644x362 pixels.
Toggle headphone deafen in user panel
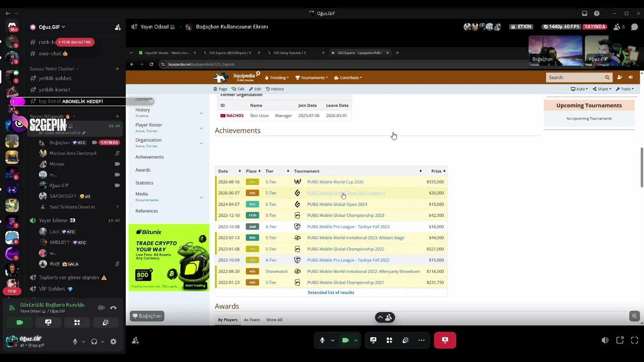[94, 341]
